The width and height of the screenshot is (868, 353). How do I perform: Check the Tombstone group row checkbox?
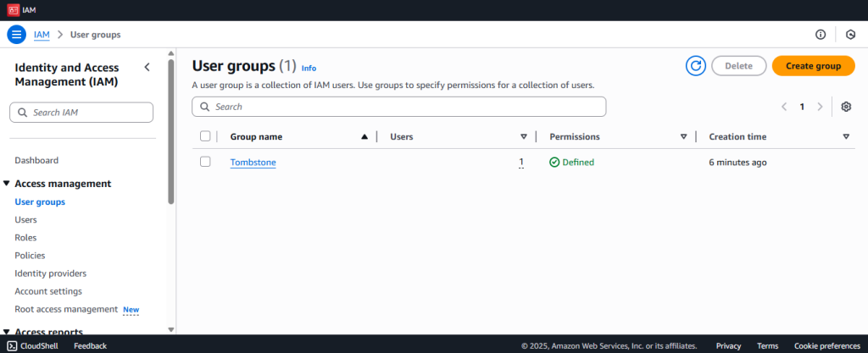coord(205,162)
